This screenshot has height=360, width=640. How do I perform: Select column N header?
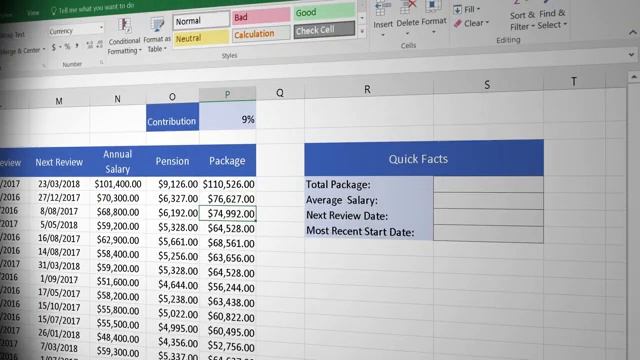(x=118, y=99)
